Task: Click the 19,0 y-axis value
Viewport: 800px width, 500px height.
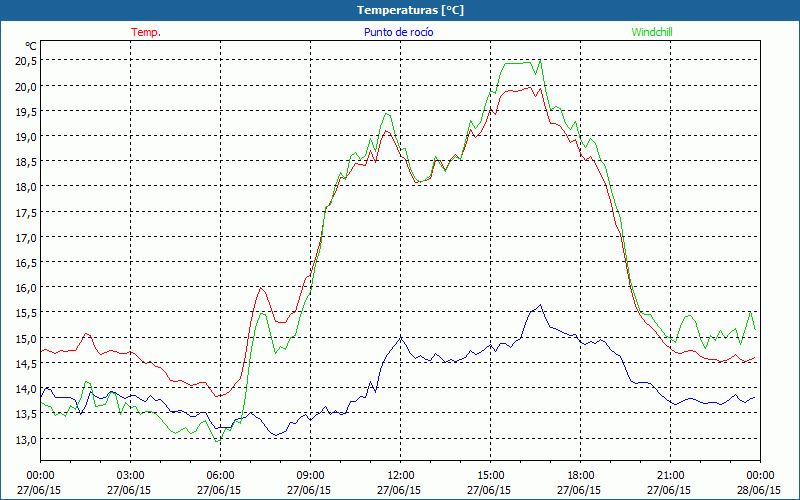Action: (26, 136)
